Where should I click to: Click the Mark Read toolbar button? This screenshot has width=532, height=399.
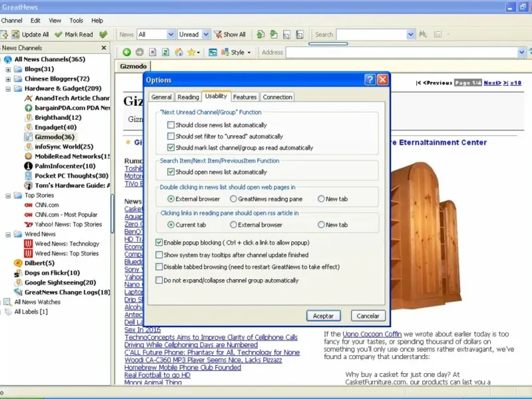pyautogui.click(x=74, y=35)
